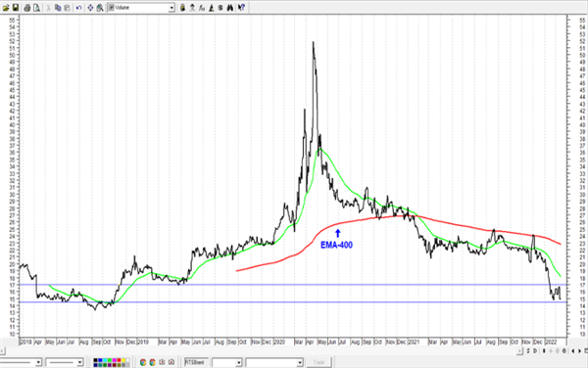Open a file with the folder icon
Screen dimensions: 588x368
point(7,8)
